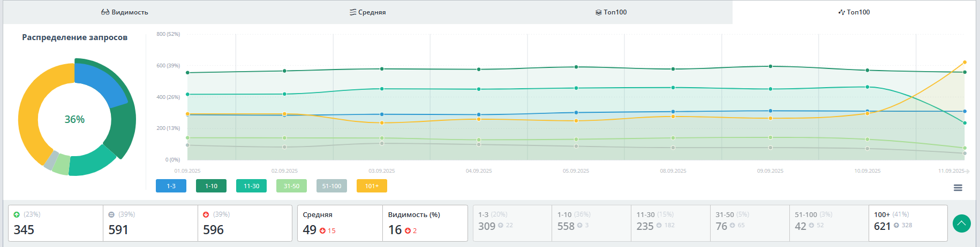Click the arrow icon in 100+ card
980x247 pixels.
click(896, 226)
